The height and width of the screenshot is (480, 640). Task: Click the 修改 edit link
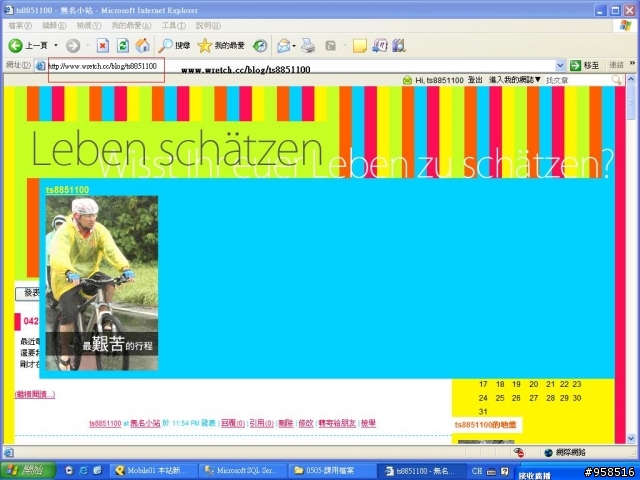[x=306, y=423]
